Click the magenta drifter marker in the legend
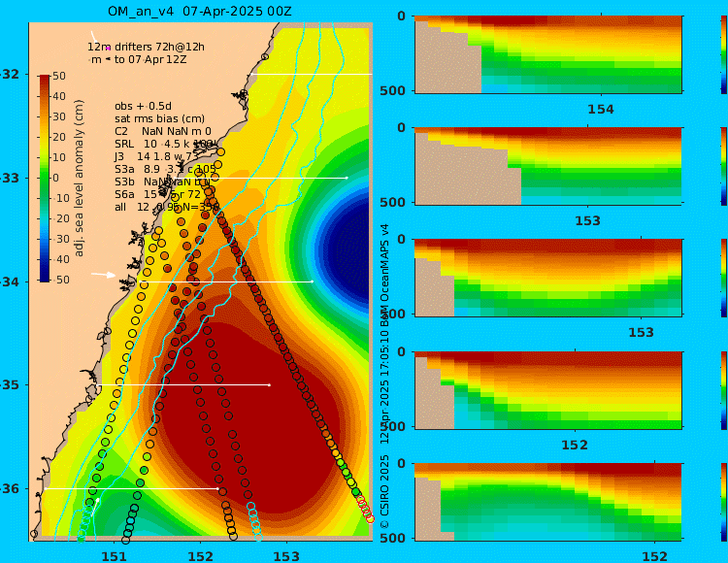728x563 pixels. 108,48
